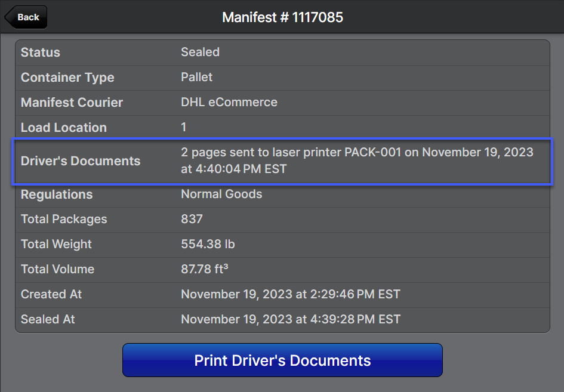Select the Manifest Courier label

point(72,103)
